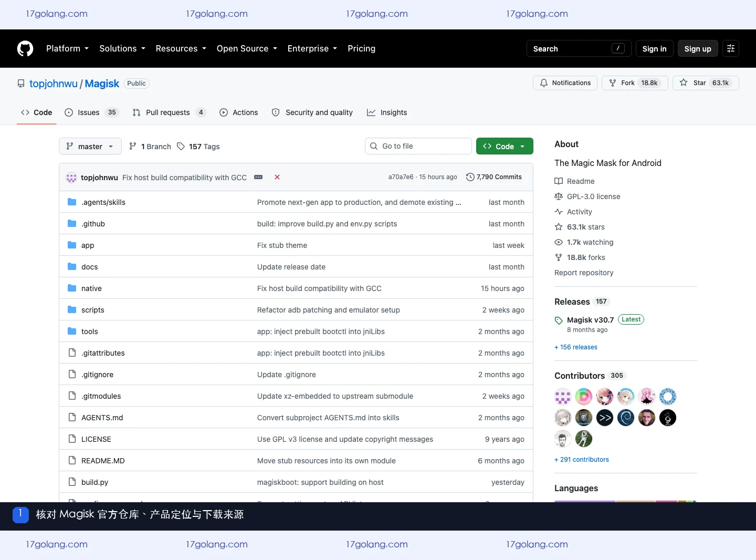This screenshot has width=756, height=560.
Task: Open the Security and quality tab
Action: [312, 112]
